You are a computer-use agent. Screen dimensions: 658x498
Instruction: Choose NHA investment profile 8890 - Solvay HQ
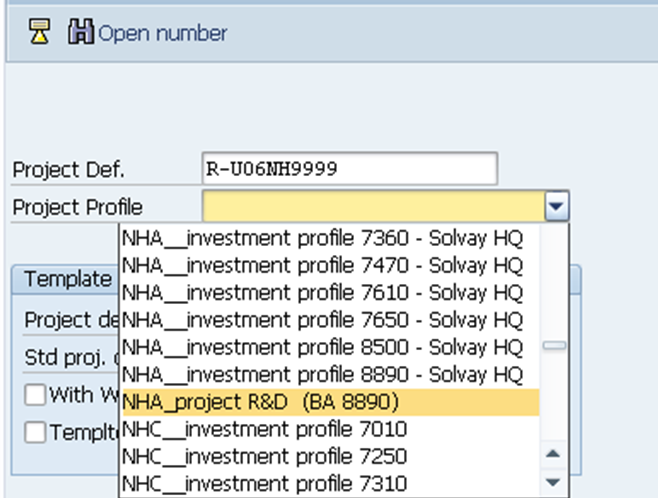click(x=322, y=375)
